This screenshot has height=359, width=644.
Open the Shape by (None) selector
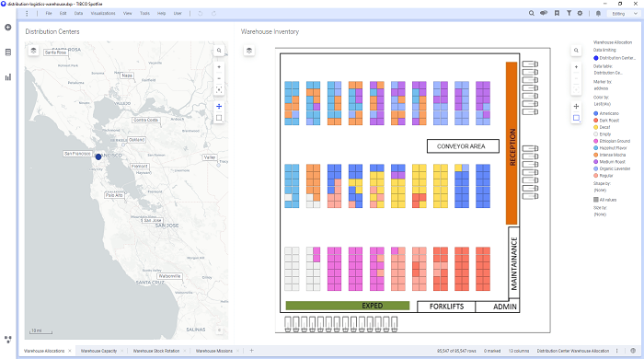pos(600,191)
